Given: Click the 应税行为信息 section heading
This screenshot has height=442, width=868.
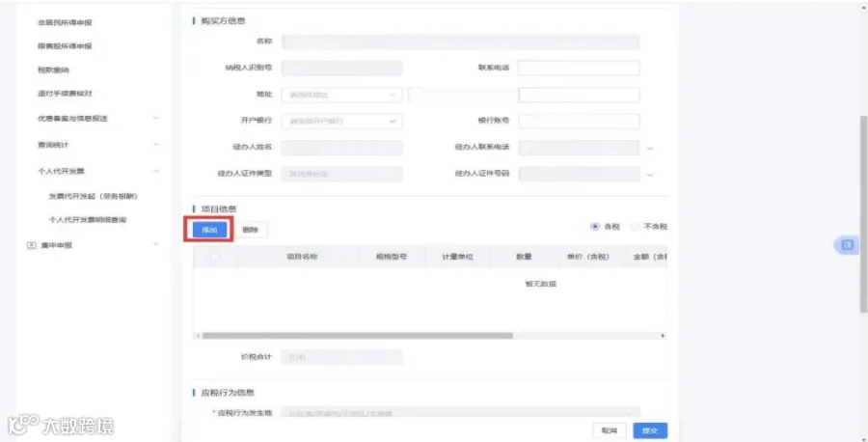Looking at the screenshot, I should (x=228, y=393).
